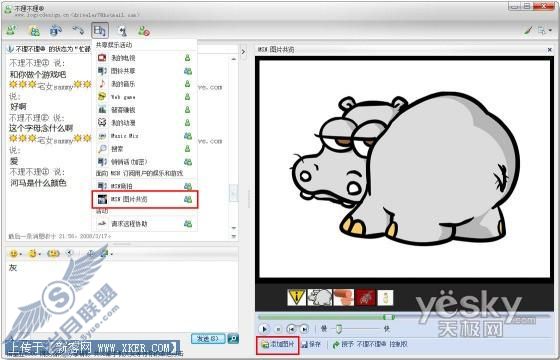Go to the previous picture
560x360 pixels.
291,329
